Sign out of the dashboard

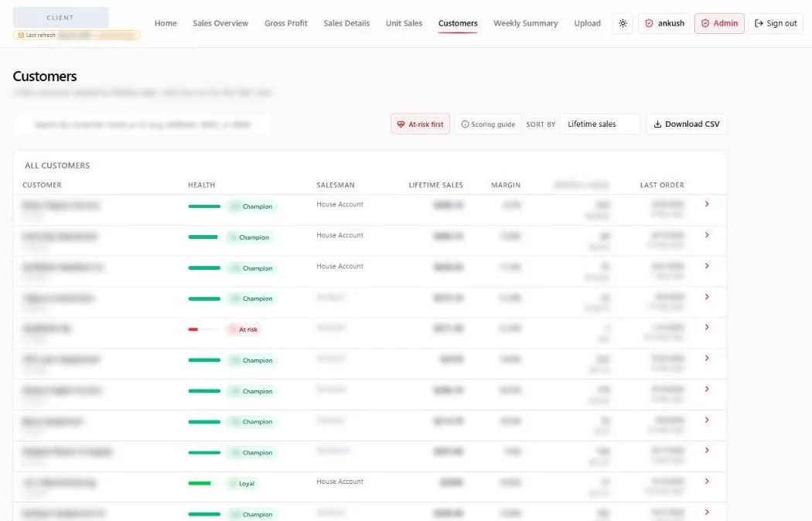pyautogui.click(x=776, y=23)
